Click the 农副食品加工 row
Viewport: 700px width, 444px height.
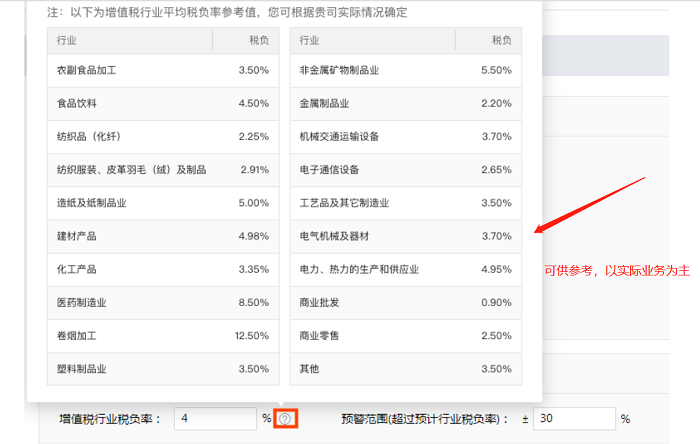tap(162, 70)
